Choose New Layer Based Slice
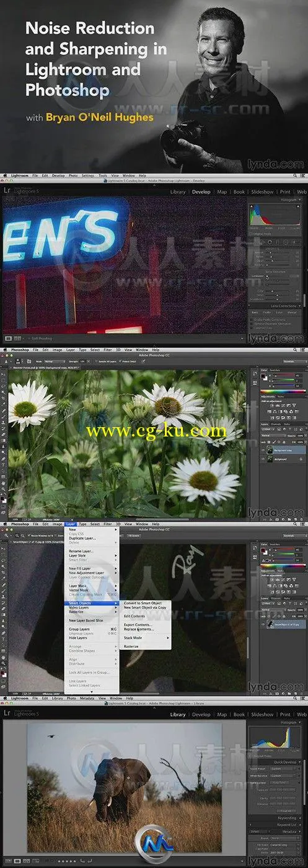308x868 pixels. point(86,620)
